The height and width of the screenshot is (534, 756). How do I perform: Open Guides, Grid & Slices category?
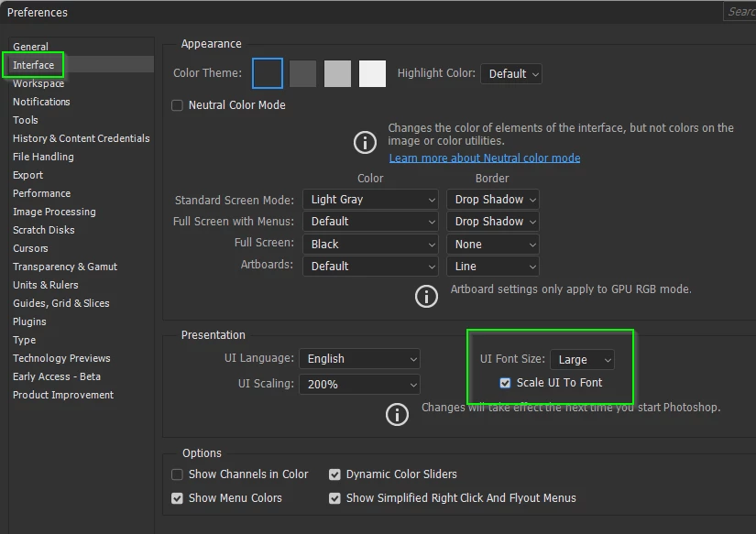(x=60, y=303)
